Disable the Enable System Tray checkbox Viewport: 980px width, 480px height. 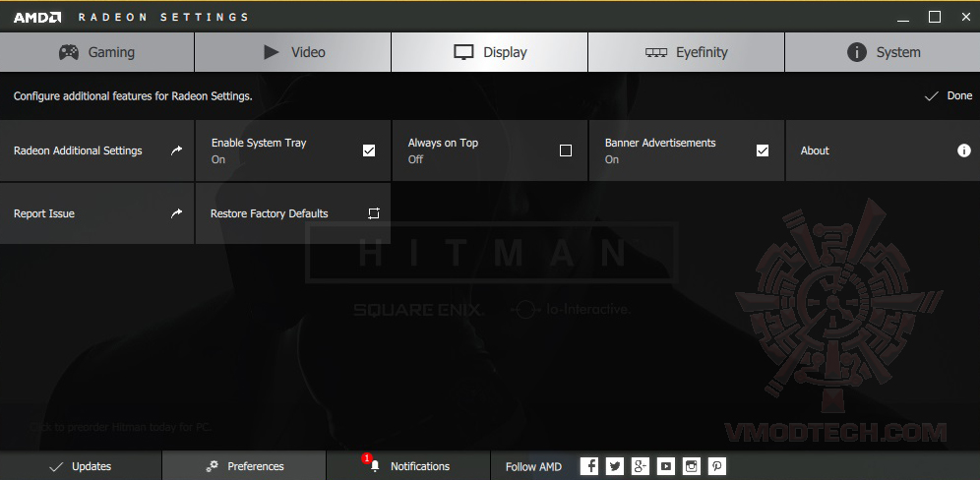(369, 150)
